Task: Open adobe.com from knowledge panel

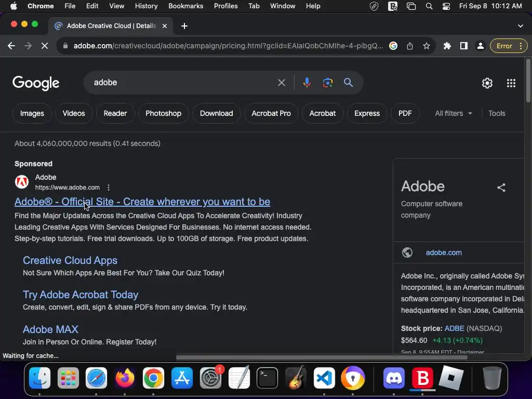Action: point(444,252)
